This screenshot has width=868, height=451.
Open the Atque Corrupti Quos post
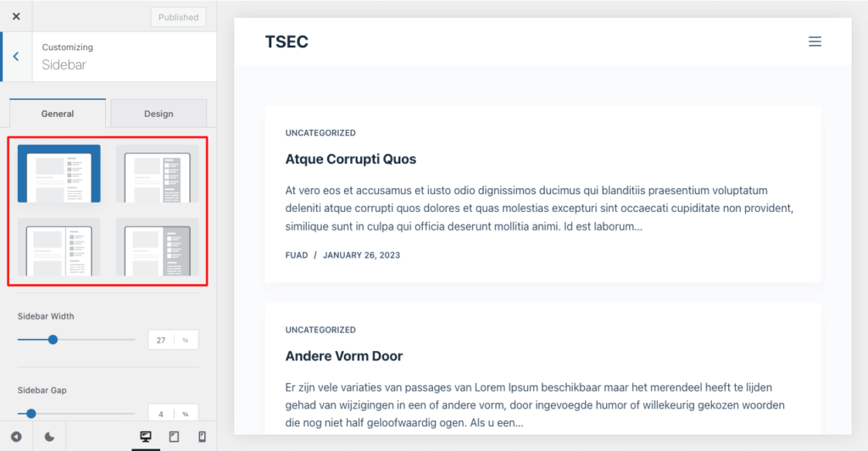click(351, 159)
